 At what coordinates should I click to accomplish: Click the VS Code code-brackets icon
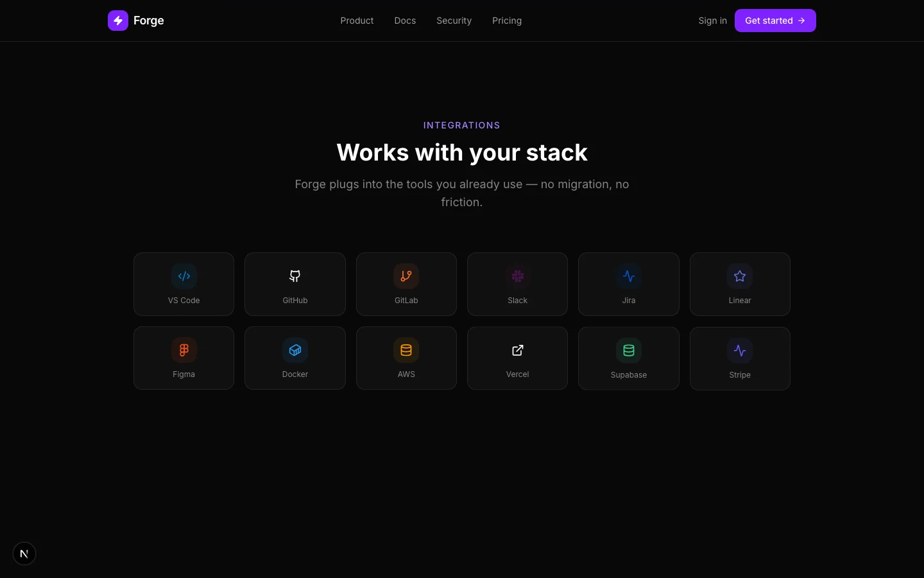point(184,276)
